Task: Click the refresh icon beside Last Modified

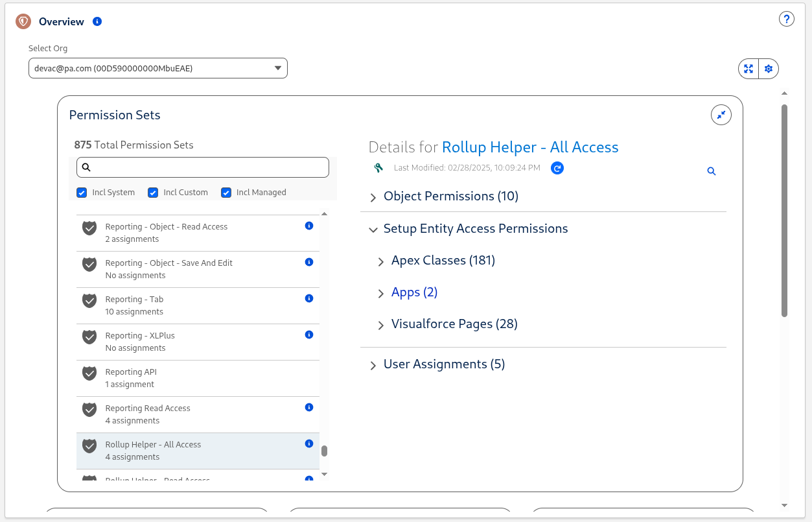Action: [557, 168]
